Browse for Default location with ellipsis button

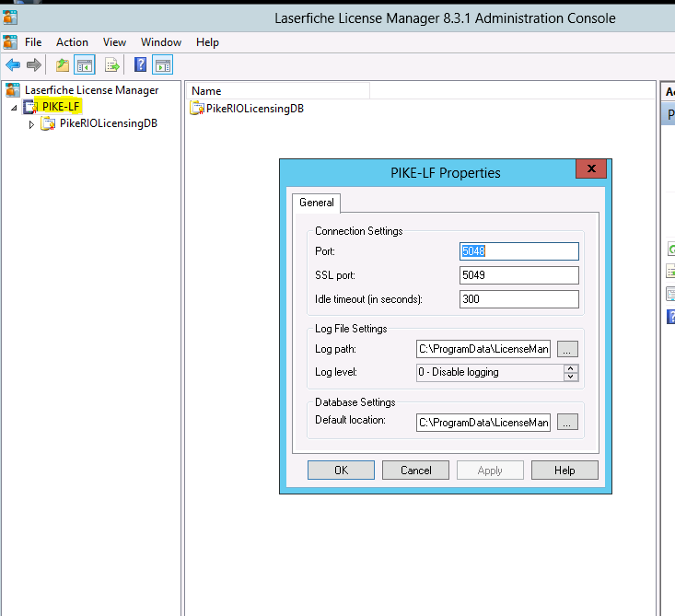[567, 423]
